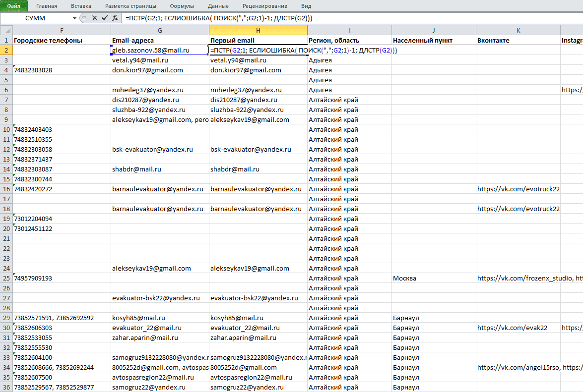Select shabdr@mail.ru in Первый email column

coord(258,169)
